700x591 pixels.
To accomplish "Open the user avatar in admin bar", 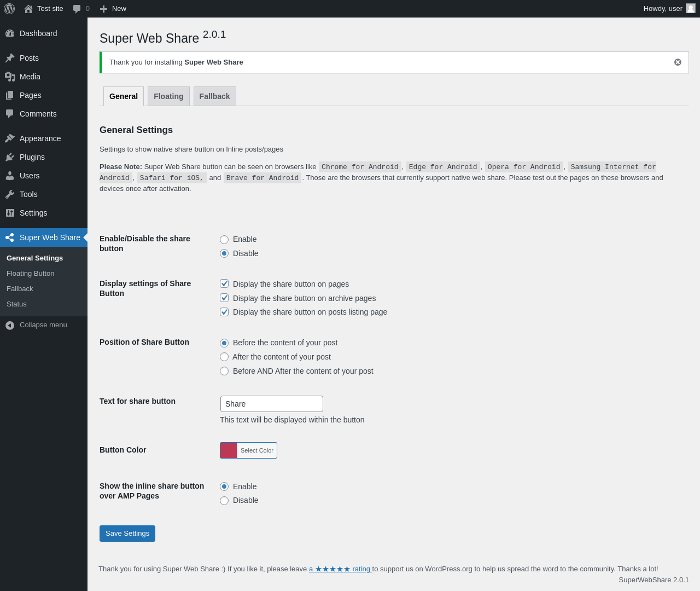I will (x=691, y=8).
